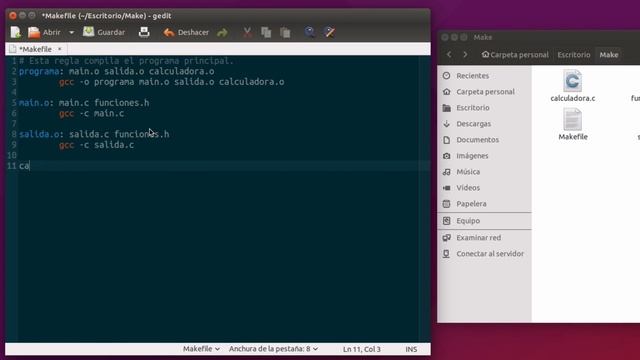This screenshot has width=640, height=360.
Task: Open find and replace icon
Action: tap(329, 32)
